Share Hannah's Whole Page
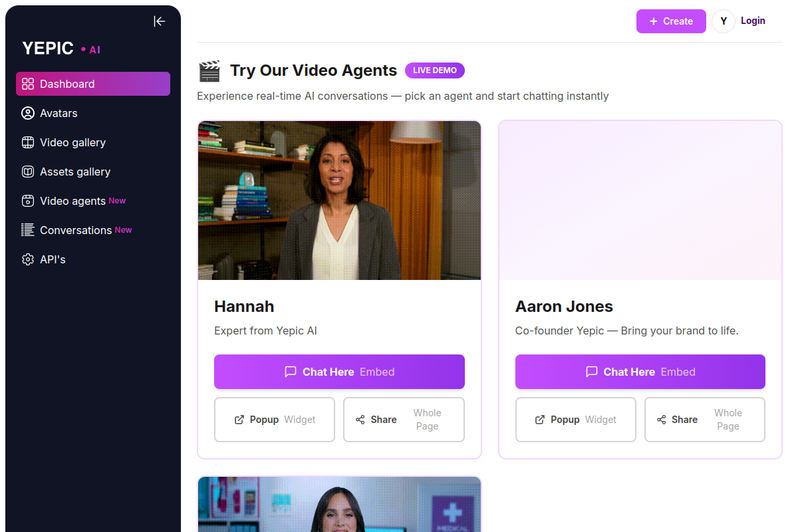The height and width of the screenshot is (532, 798). click(x=404, y=420)
